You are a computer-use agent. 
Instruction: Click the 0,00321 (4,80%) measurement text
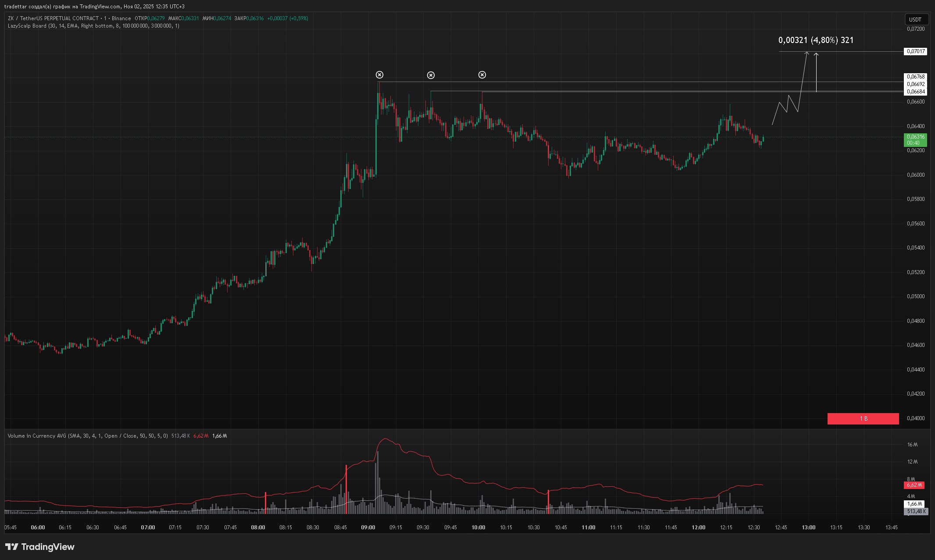815,40
